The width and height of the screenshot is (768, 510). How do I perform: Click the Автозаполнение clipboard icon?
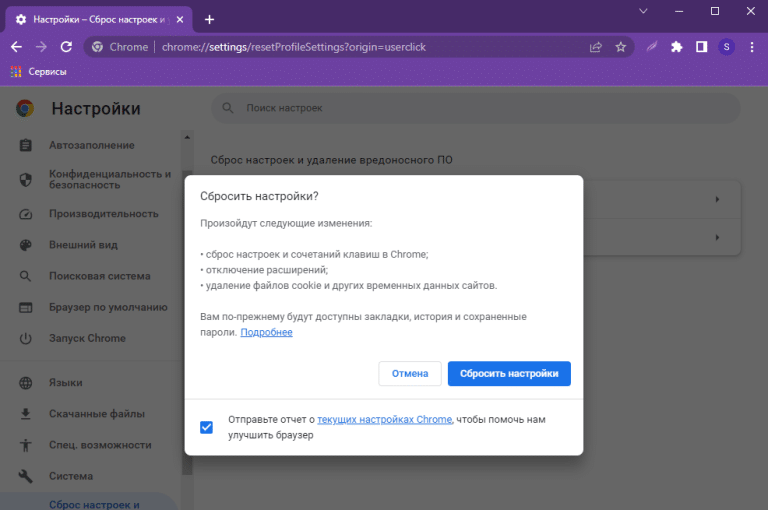25,145
